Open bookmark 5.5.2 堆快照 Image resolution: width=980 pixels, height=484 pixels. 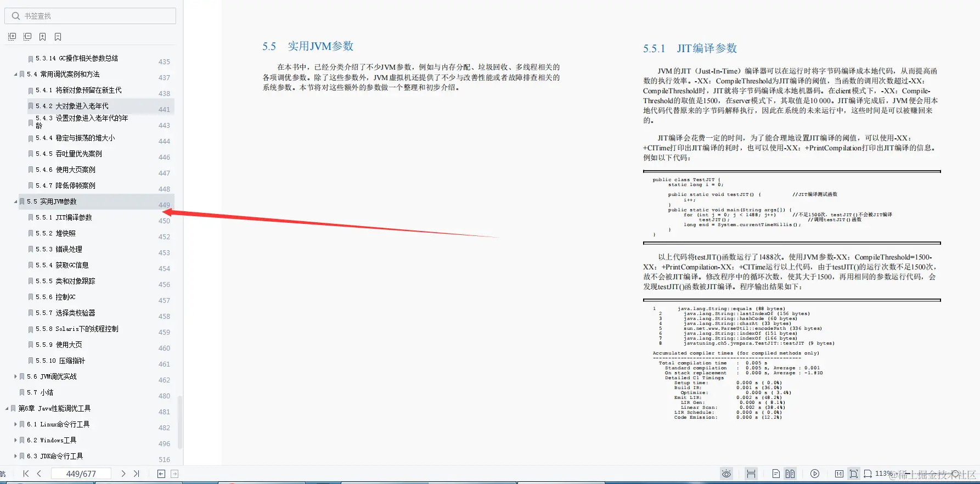(x=55, y=233)
